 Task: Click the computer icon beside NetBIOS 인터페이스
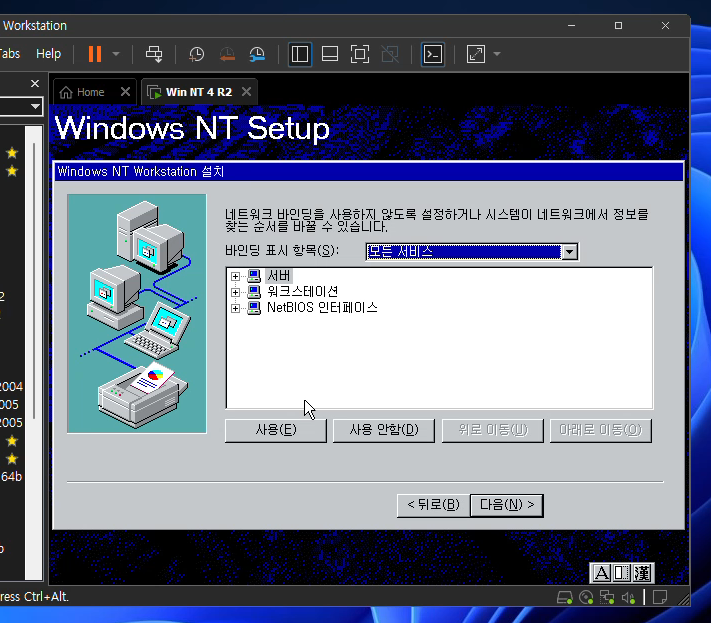pyautogui.click(x=254, y=308)
